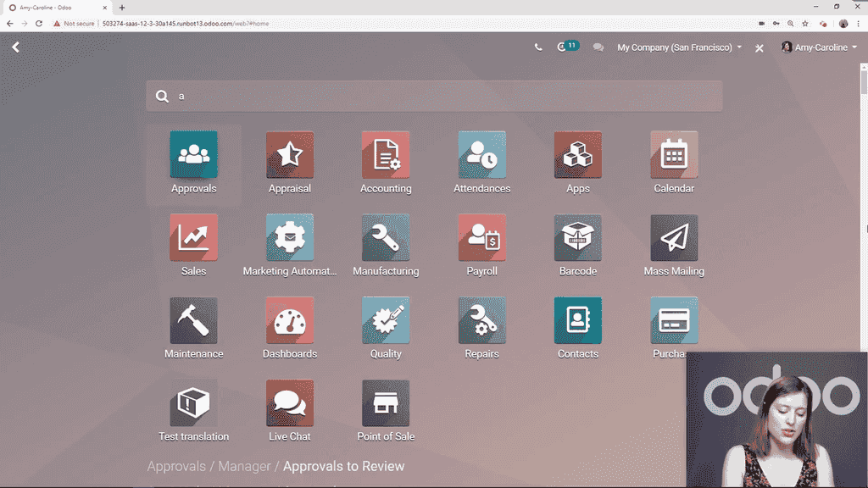Open the Amy-Caroline user menu

[819, 47]
